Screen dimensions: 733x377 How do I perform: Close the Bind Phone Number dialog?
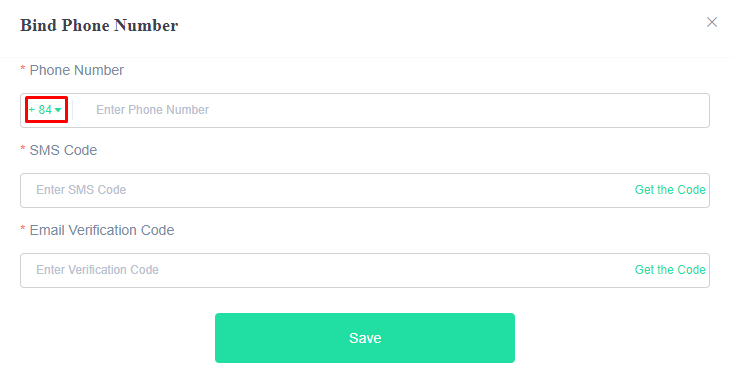click(711, 22)
